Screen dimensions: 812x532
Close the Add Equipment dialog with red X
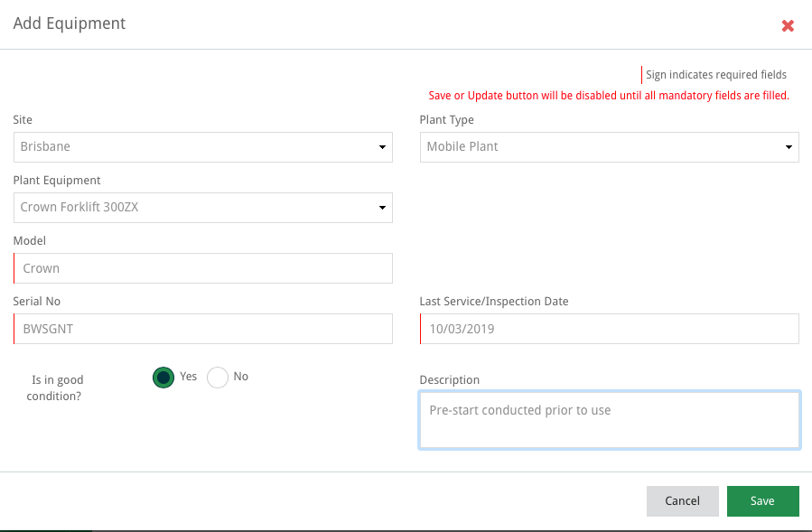(788, 26)
